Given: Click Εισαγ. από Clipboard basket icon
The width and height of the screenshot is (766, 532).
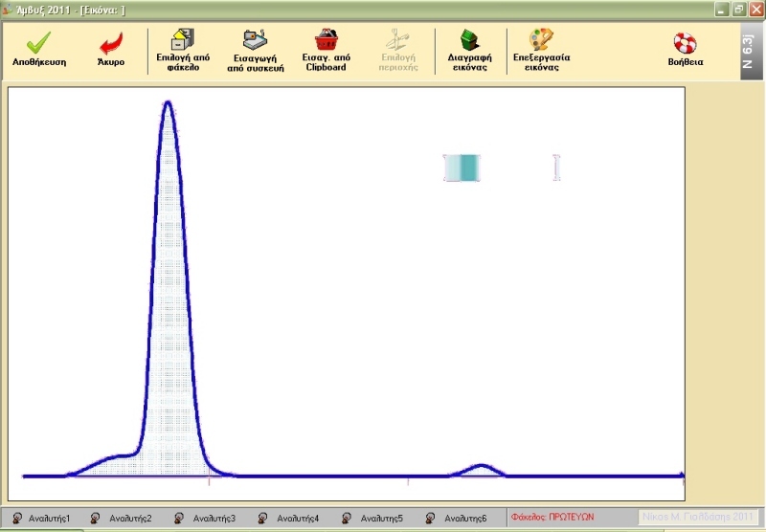Looking at the screenshot, I should click(327, 39).
